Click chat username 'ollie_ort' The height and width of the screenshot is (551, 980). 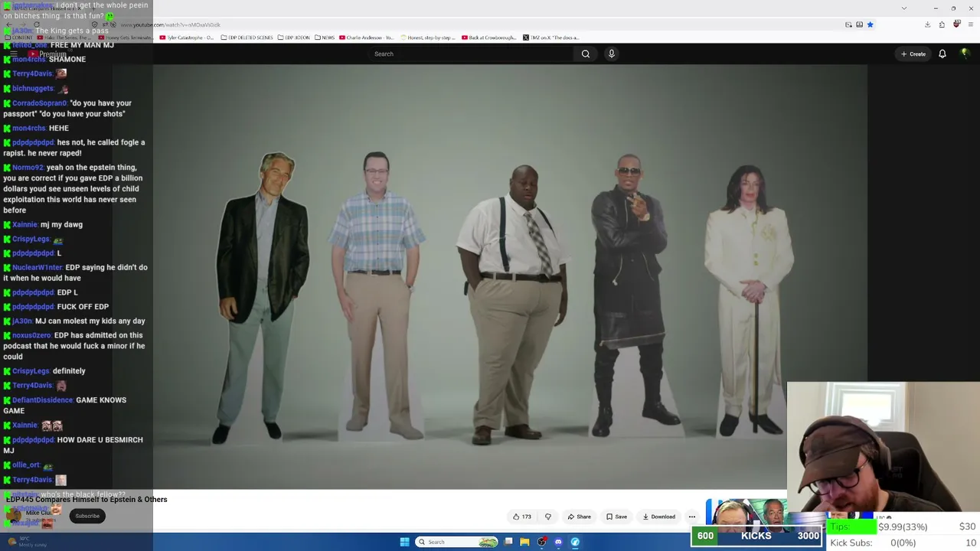(26, 465)
